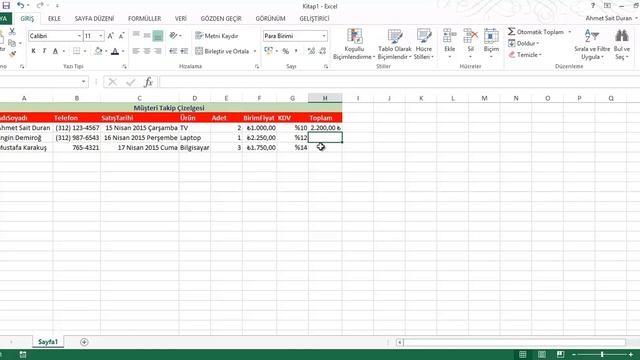
Task: Click Metni Kaydır wrap text button
Action: 217,36
